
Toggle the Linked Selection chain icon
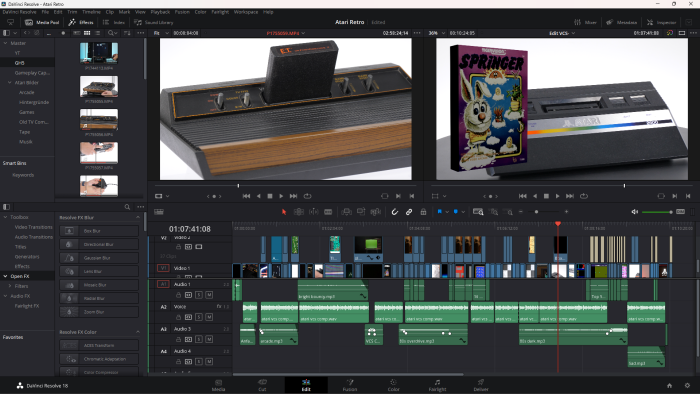409,212
